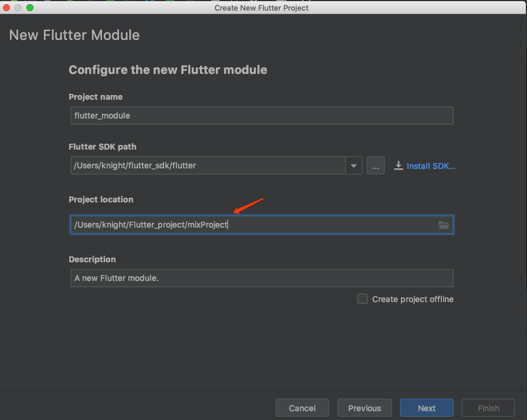Click the Create New Flutter Project title bar text
This screenshot has height=420, width=527.
261,8
